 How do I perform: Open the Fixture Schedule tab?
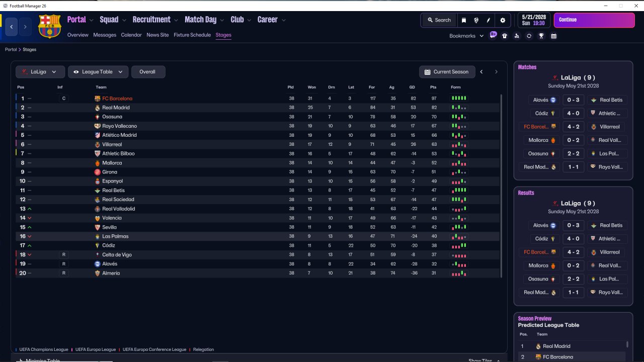click(x=192, y=35)
